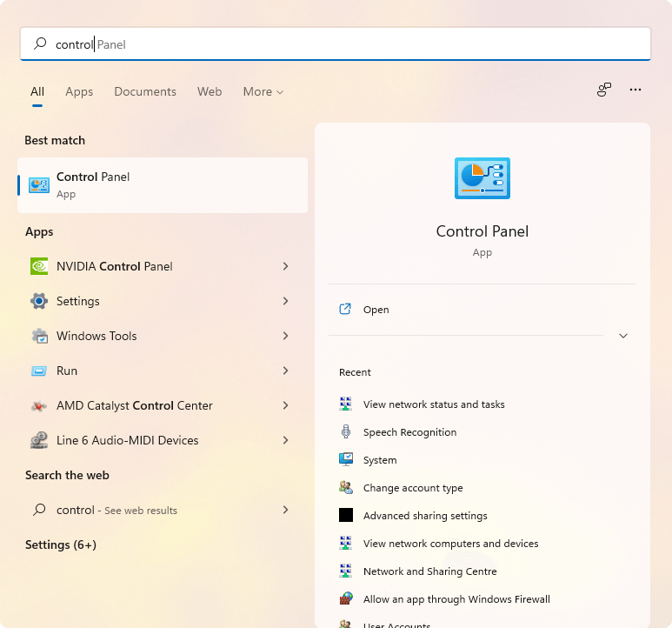Open the search options icon beside the tabs
The width and height of the screenshot is (672, 628).
(x=604, y=90)
